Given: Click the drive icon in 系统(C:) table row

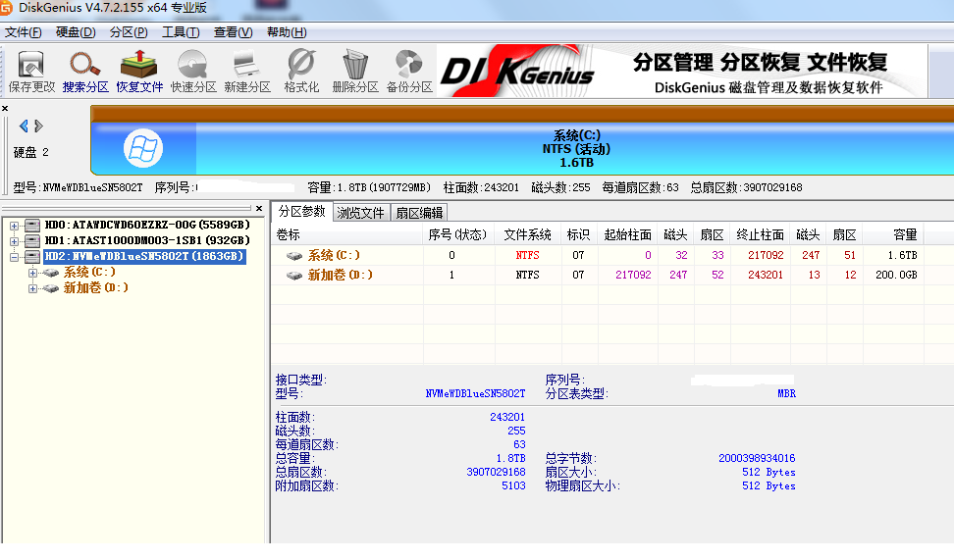Looking at the screenshot, I should [x=294, y=256].
